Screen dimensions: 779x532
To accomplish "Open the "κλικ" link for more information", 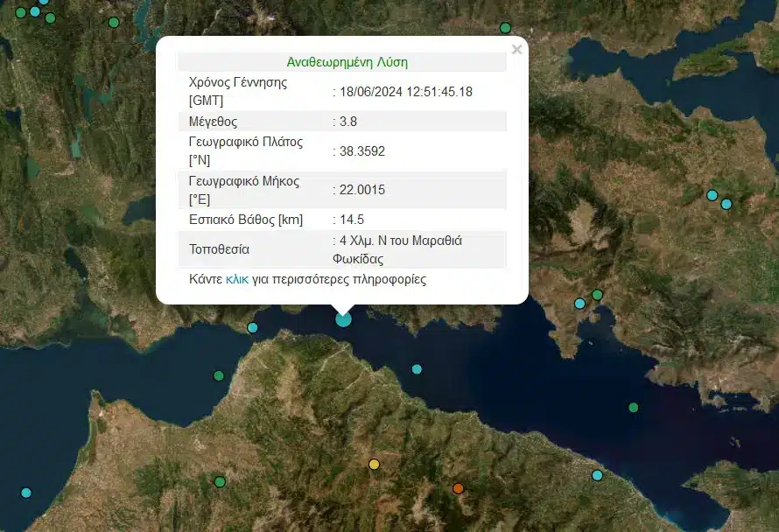I will point(237,280).
